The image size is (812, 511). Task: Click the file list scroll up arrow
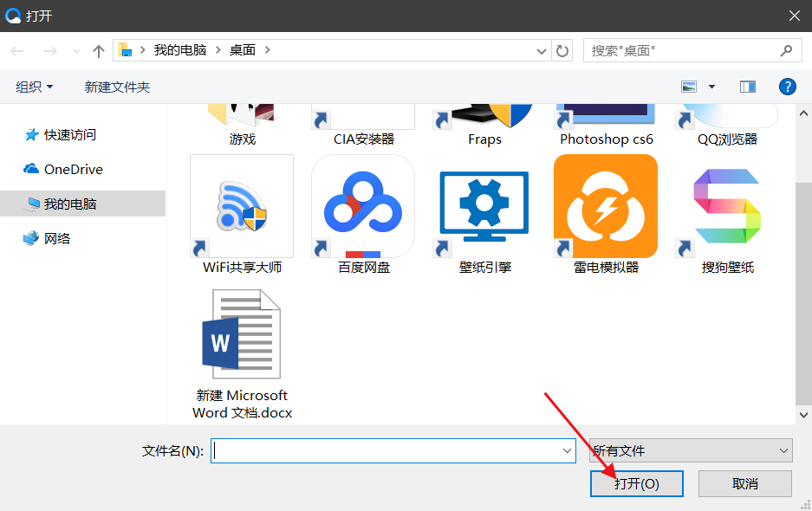click(803, 113)
